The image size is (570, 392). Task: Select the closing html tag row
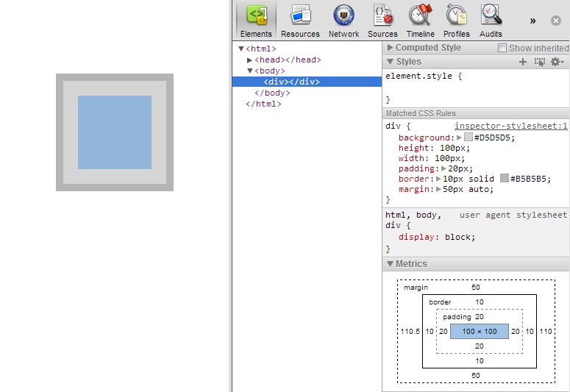[x=263, y=104]
